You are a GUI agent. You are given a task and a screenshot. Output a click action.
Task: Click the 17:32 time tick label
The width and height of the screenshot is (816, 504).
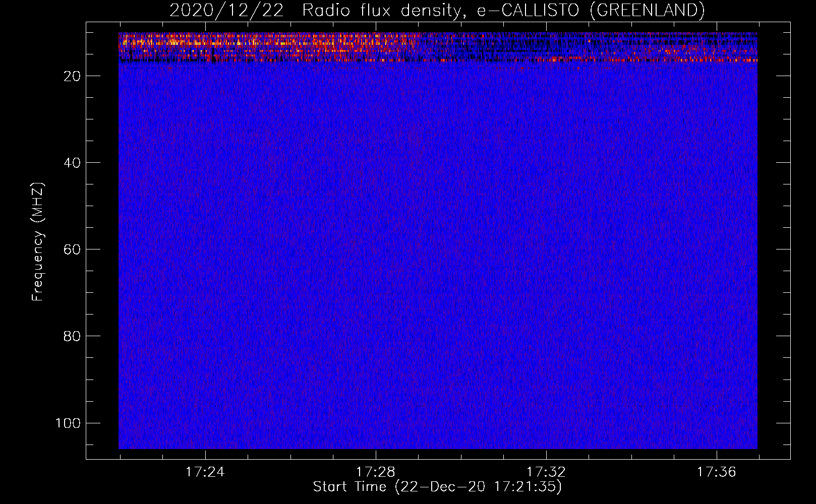[x=546, y=472]
